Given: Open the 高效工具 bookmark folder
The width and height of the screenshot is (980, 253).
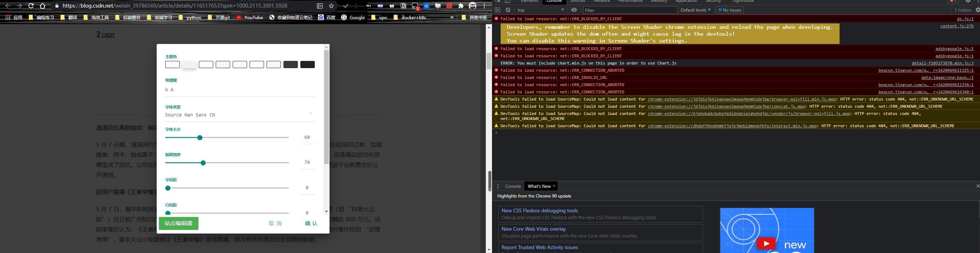Looking at the screenshot, I should click(96, 18).
